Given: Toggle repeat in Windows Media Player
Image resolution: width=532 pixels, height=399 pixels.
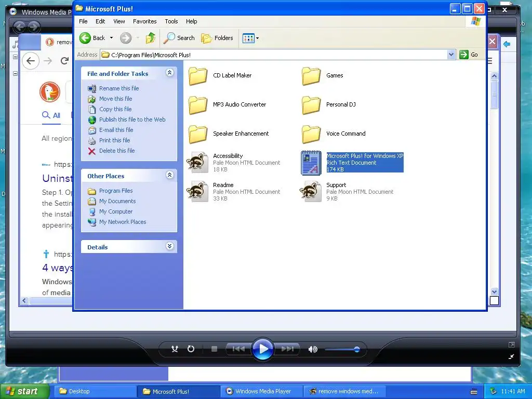Looking at the screenshot, I should pos(191,349).
